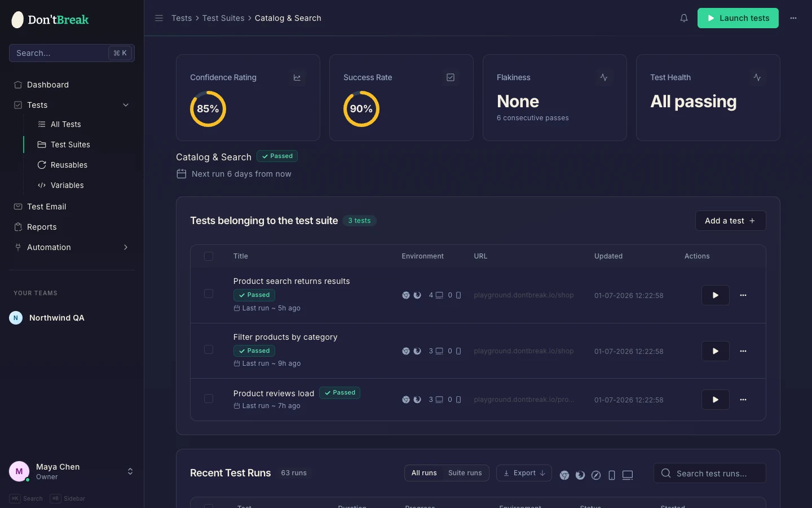The image size is (812, 508).
Task: Click the Flakiness activity icon
Action: tap(604, 77)
